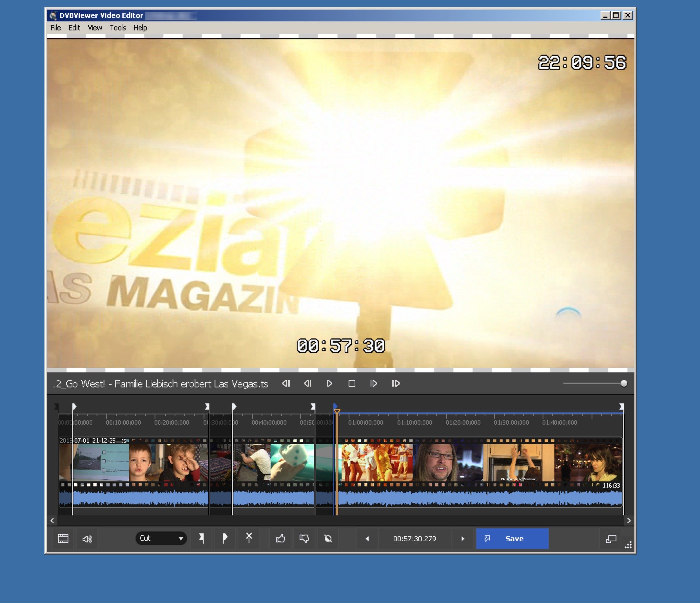The height and width of the screenshot is (603, 700).
Task: Open the Cut mode dropdown
Action: click(x=161, y=538)
